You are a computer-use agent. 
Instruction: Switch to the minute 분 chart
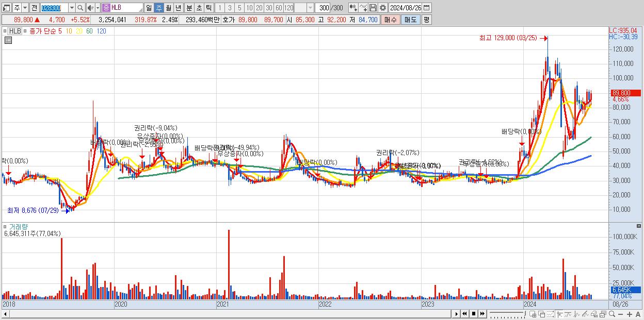pyautogui.click(x=189, y=8)
